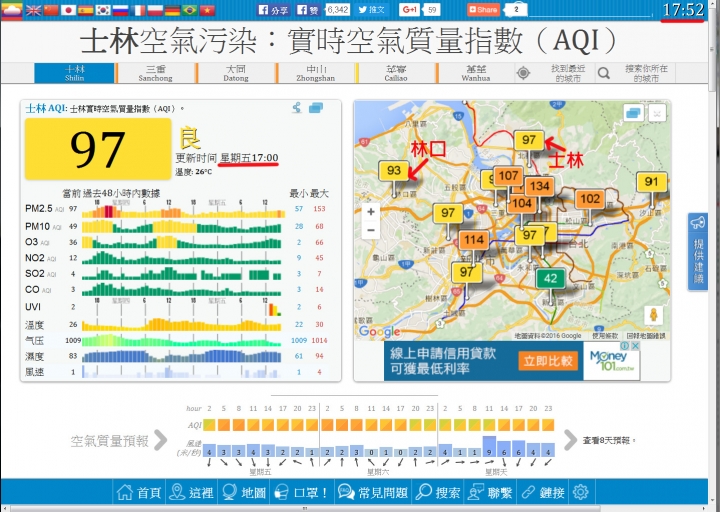Switch to the 萬華 Wanhua tab

click(476, 73)
